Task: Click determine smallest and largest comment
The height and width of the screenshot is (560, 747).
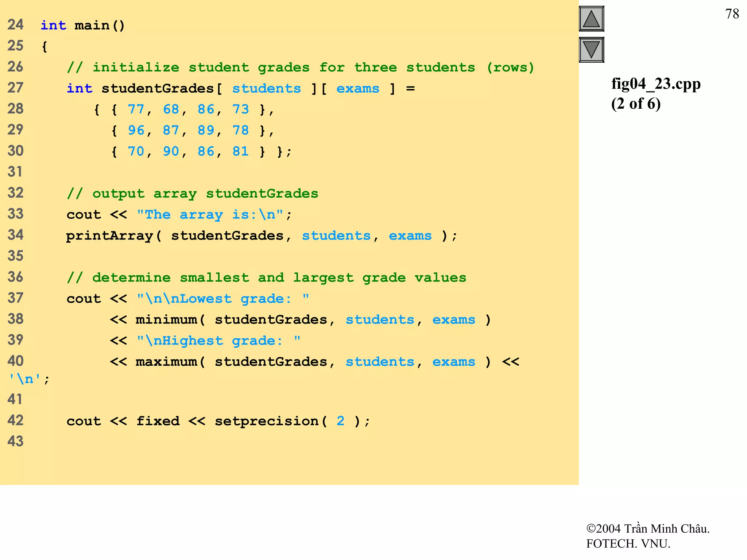Action: click(266, 278)
